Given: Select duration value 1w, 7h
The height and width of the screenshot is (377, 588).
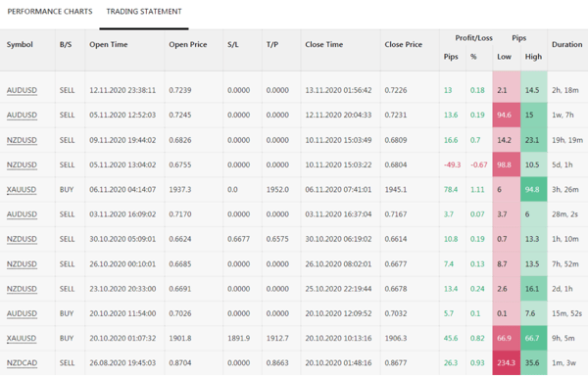Looking at the screenshot, I should click(563, 115).
